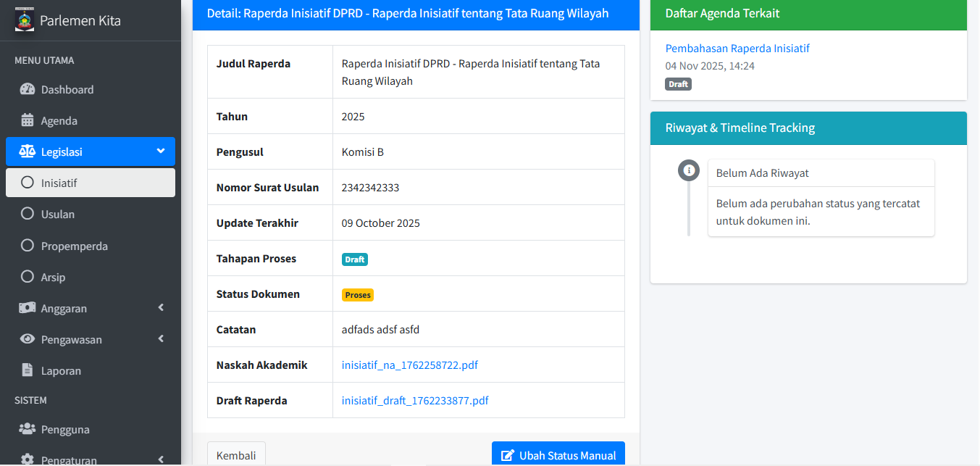Expand the Anggaran submenu arrow
The image size is (980, 466).
pos(161,308)
